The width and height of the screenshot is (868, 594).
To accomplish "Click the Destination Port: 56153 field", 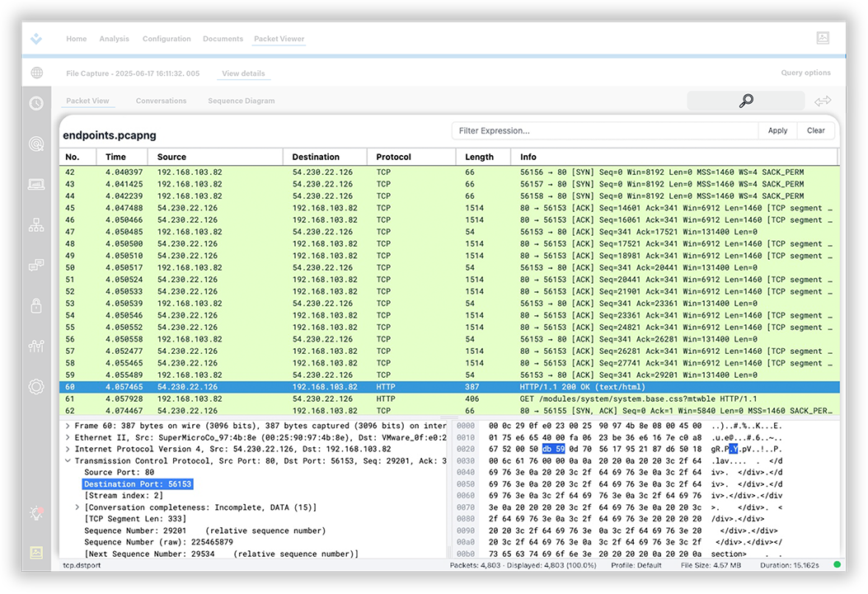I will click(x=138, y=483).
